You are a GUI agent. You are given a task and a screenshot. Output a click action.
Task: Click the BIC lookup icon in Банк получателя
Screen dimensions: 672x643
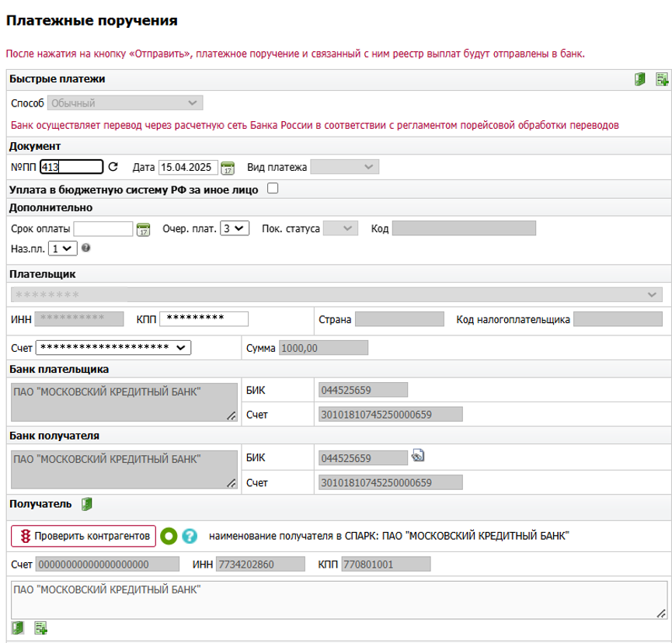pyautogui.click(x=418, y=457)
